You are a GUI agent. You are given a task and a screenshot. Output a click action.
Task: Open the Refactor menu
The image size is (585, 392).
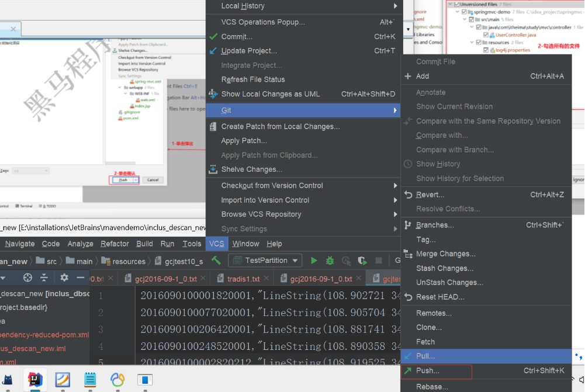[115, 244]
